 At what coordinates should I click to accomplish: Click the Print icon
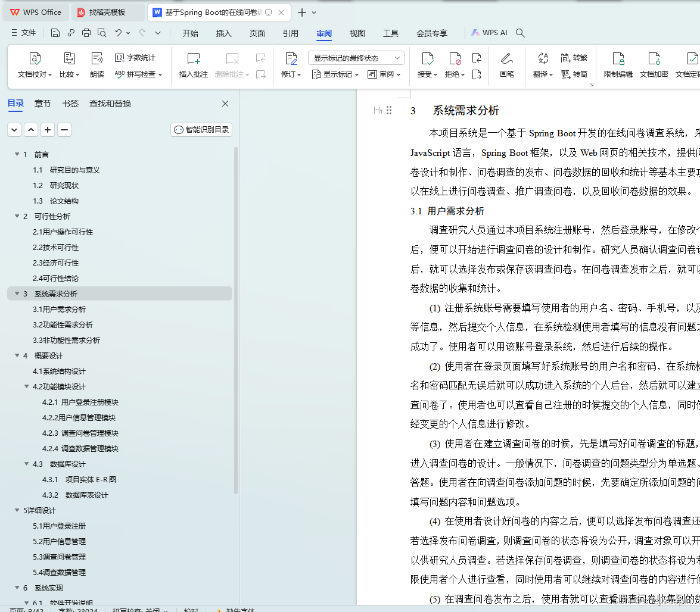[x=86, y=33]
